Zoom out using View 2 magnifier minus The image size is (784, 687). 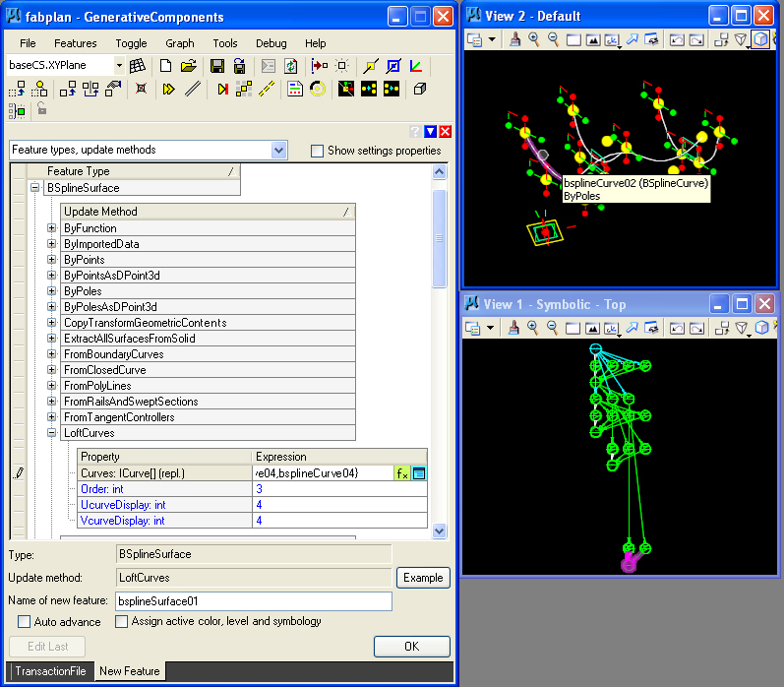[x=553, y=39]
